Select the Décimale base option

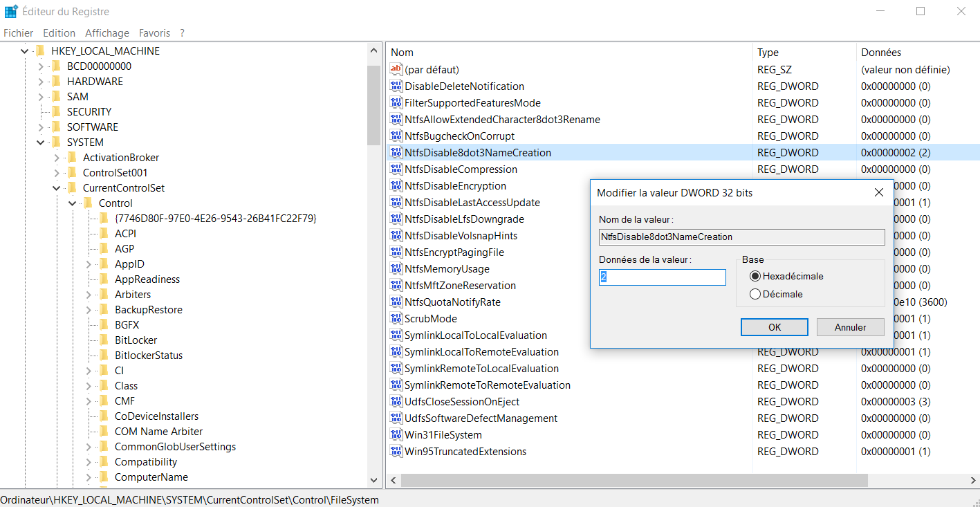pos(755,294)
